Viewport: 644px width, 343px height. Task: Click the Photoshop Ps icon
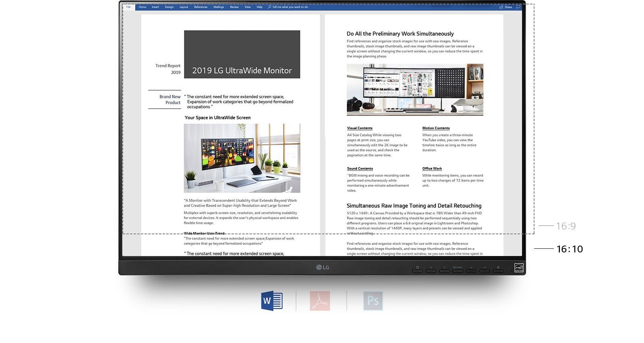click(373, 301)
